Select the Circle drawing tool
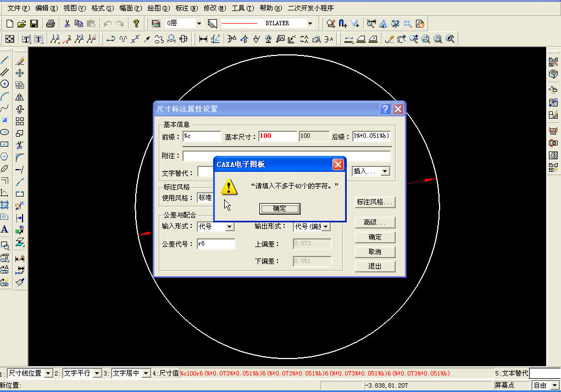This screenshot has height=392, width=561. pyautogui.click(x=4, y=84)
